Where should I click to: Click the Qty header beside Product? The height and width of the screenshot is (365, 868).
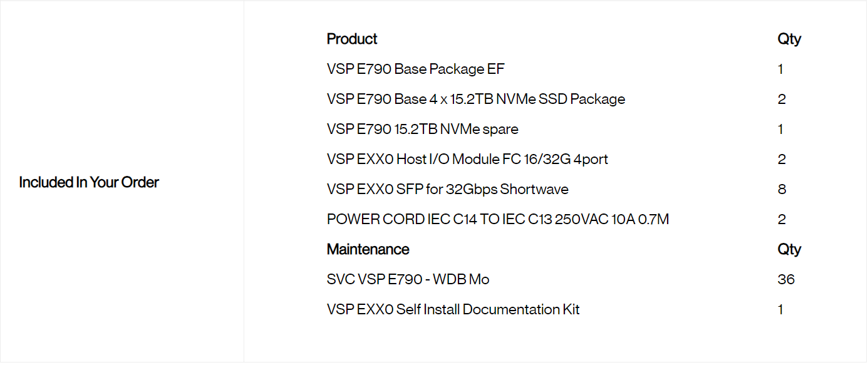click(789, 39)
